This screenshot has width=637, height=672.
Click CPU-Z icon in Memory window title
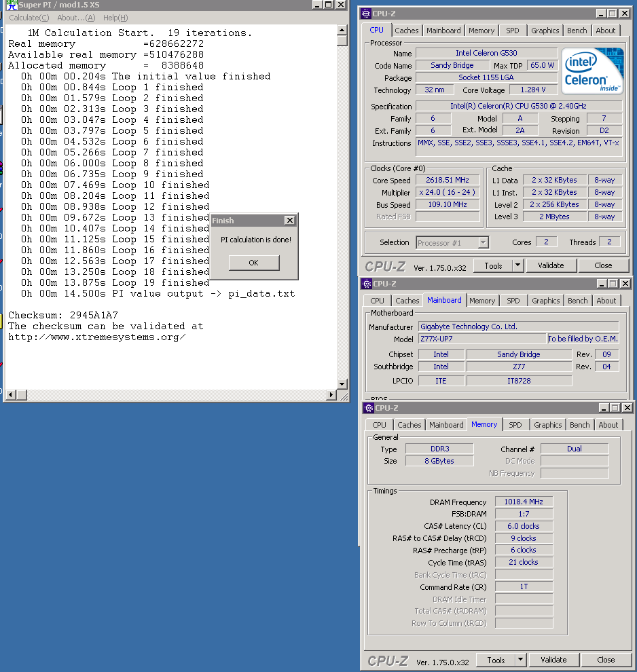[x=369, y=407]
